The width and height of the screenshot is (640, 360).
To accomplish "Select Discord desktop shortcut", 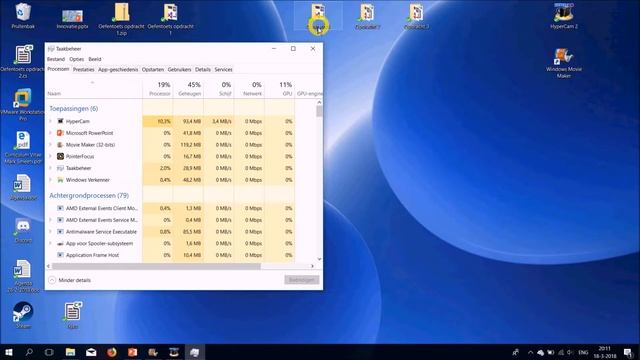I will [23, 231].
